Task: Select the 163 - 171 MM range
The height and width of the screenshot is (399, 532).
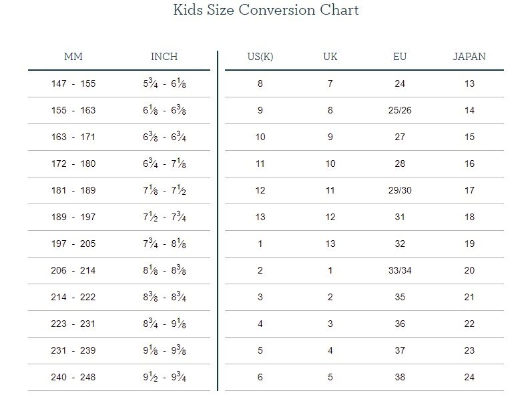Action: click(x=73, y=137)
